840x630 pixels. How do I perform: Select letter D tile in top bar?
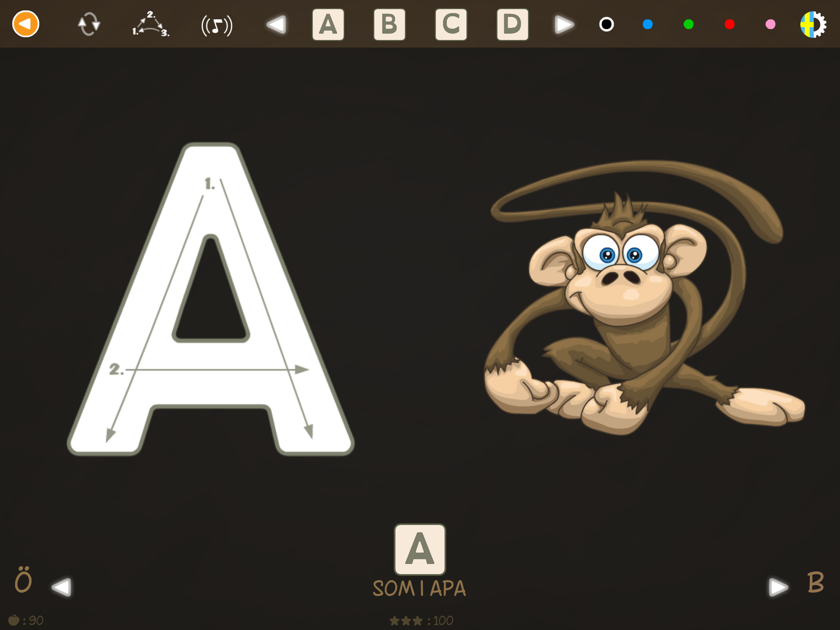click(512, 25)
